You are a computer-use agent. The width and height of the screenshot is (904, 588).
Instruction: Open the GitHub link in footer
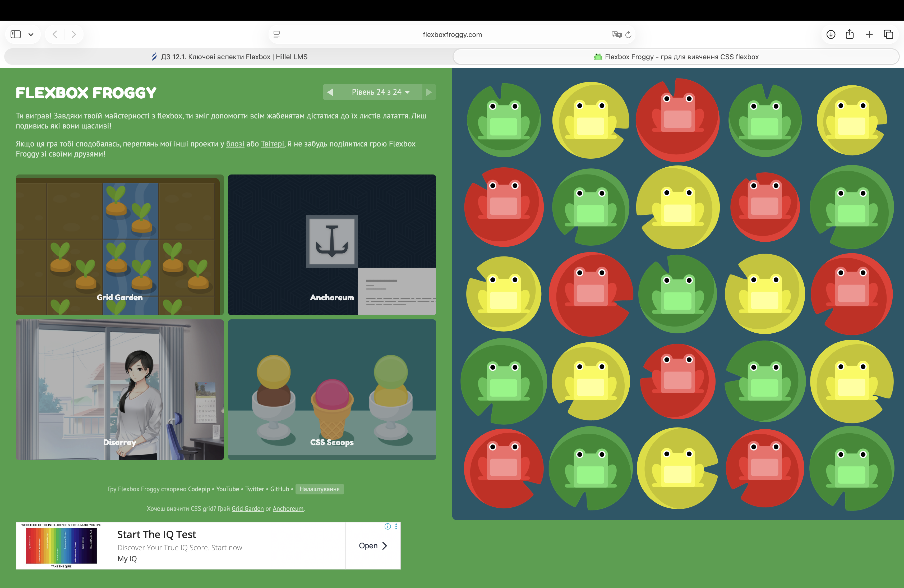[x=279, y=489]
